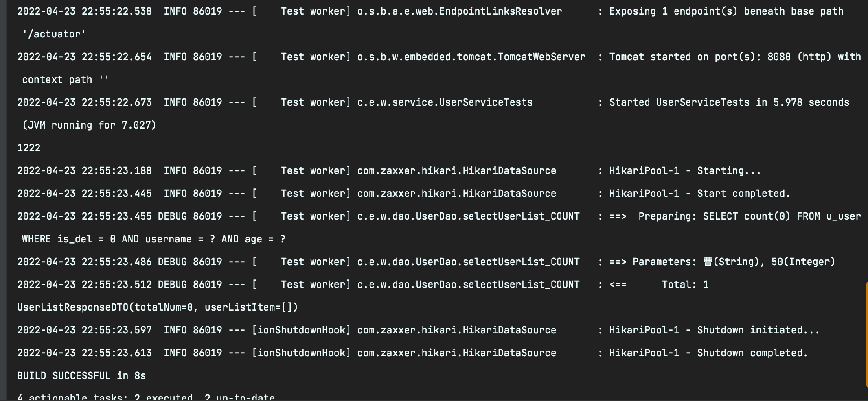Click the EndpointLinksResolver logger name

point(459,11)
